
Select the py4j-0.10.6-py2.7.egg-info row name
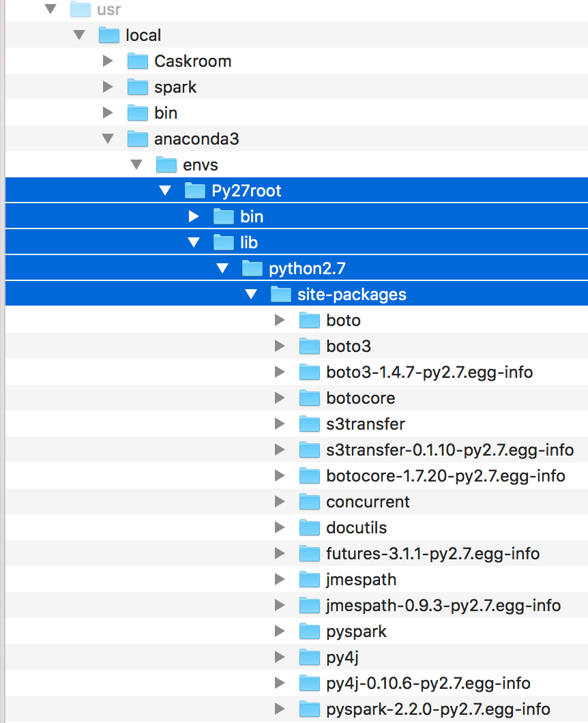[428, 683]
